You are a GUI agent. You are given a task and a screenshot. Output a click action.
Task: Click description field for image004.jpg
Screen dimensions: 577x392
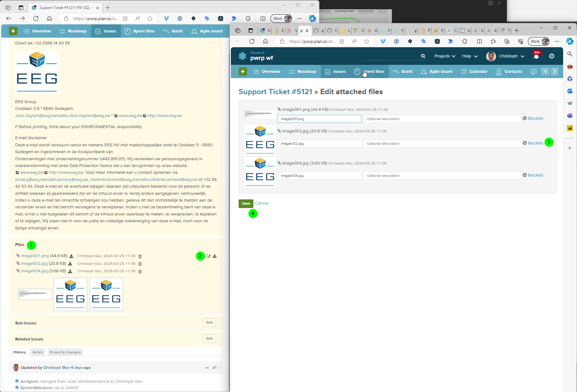coord(442,176)
